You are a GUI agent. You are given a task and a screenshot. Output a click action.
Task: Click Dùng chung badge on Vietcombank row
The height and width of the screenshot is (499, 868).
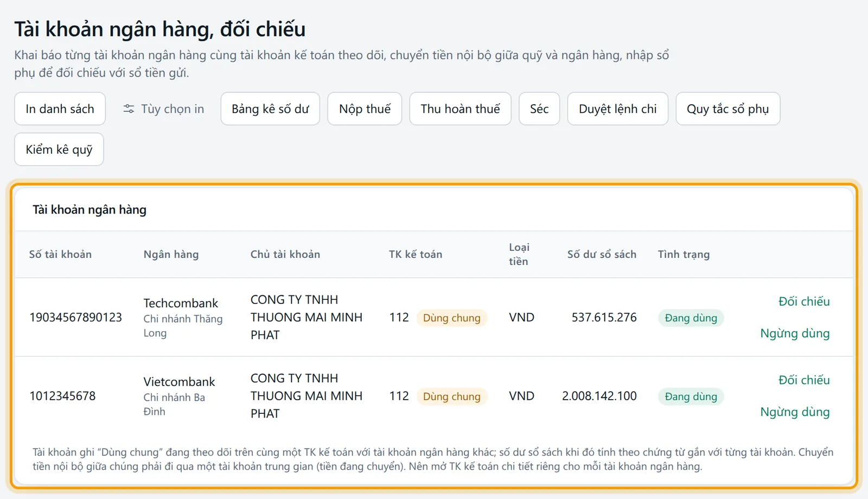point(452,396)
